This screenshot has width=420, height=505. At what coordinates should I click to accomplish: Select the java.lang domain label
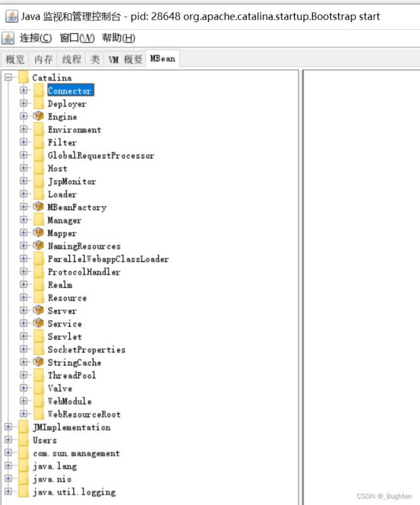(55, 466)
